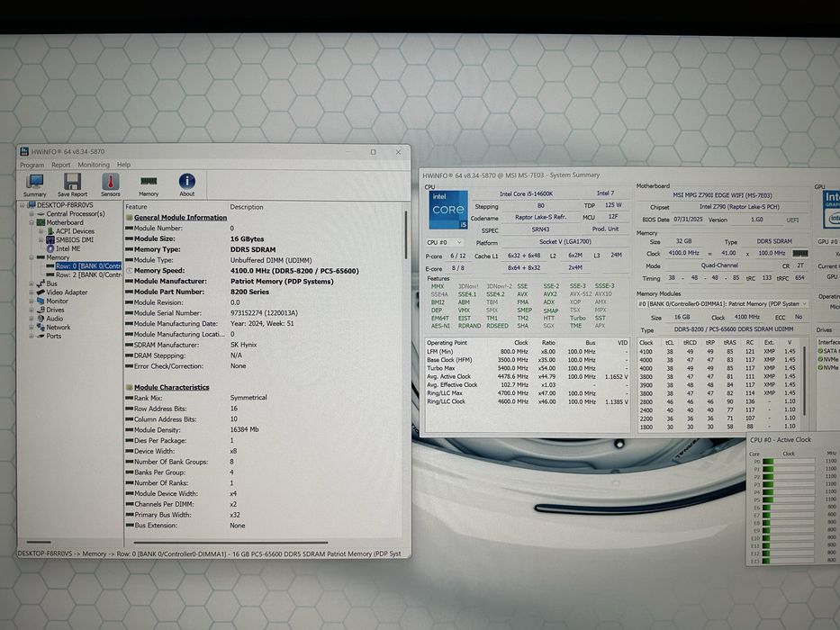Click the Motherboard tree icon
The height and width of the screenshot is (630, 840).
pos(41,222)
